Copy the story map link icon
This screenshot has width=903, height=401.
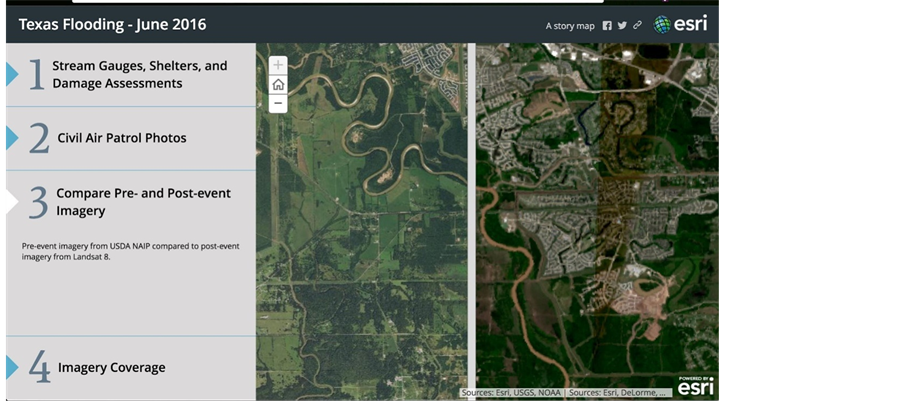point(638,25)
